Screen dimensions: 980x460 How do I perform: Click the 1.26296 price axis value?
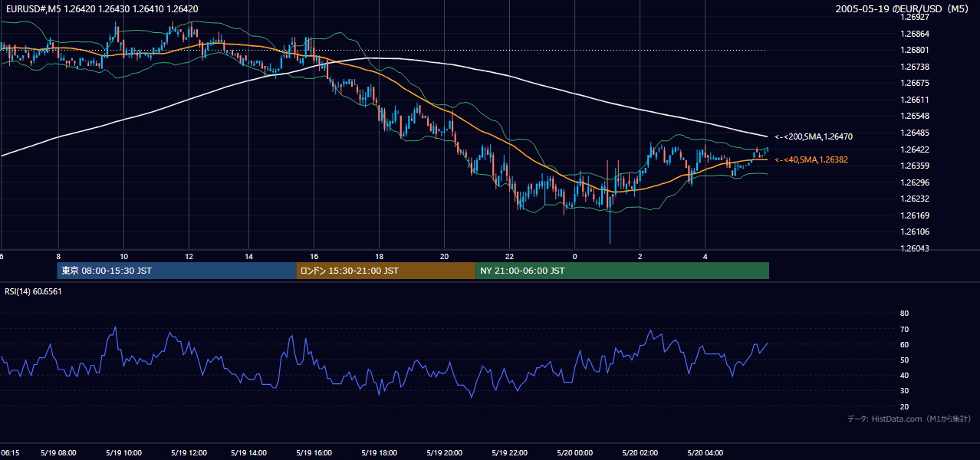915,182
